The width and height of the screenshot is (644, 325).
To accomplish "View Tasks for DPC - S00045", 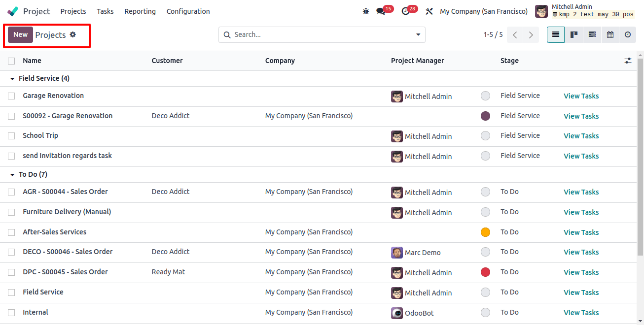I will 581,272.
